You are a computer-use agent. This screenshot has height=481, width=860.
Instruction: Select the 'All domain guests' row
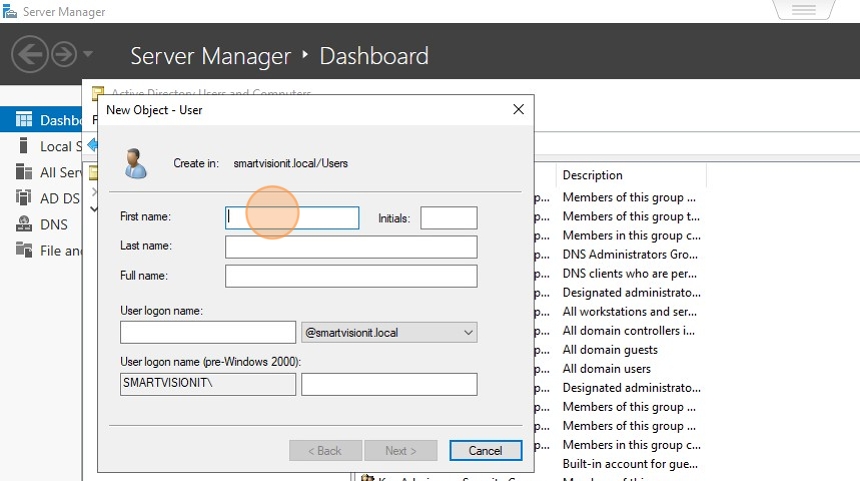(x=610, y=350)
